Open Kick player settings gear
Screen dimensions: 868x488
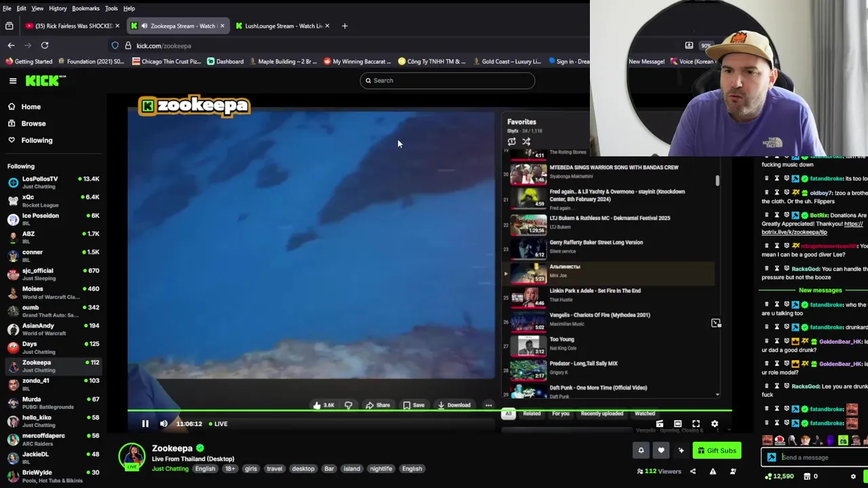click(714, 424)
